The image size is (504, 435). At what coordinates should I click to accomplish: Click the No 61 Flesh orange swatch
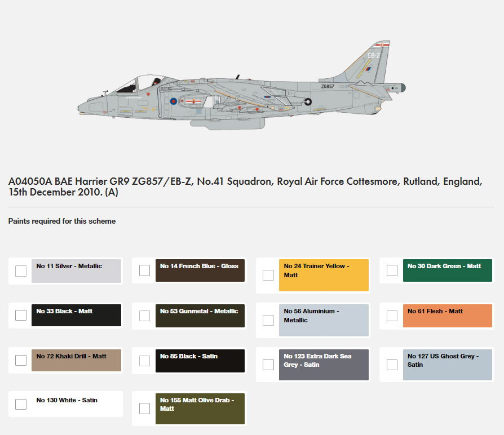(x=448, y=316)
